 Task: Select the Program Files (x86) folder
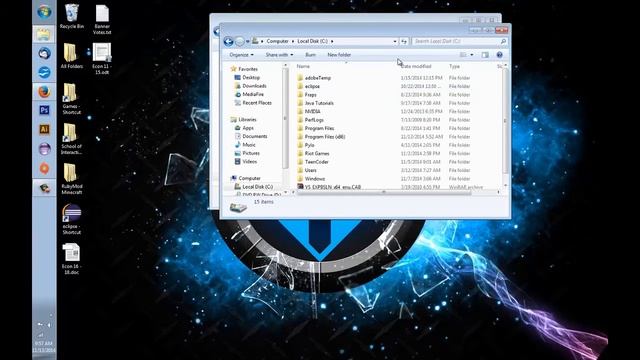coord(324,137)
